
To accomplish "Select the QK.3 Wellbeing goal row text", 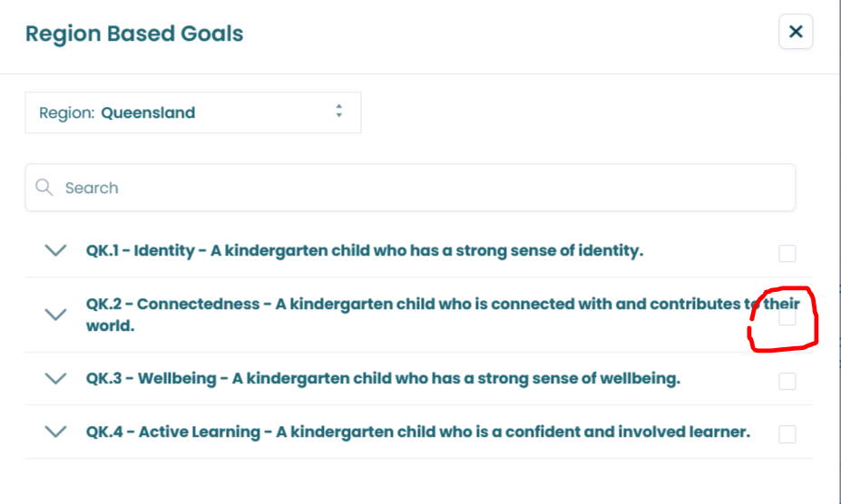I will 383,378.
